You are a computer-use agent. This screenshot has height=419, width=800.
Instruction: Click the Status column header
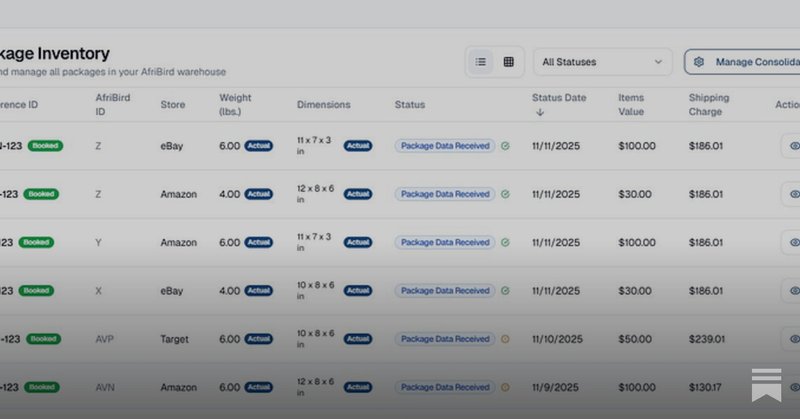coord(409,104)
